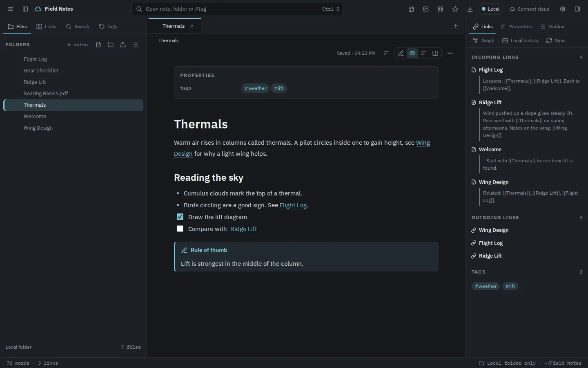
Task: Open the image gallery icon in top bar
Action: pyautogui.click(x=426, y=9)
